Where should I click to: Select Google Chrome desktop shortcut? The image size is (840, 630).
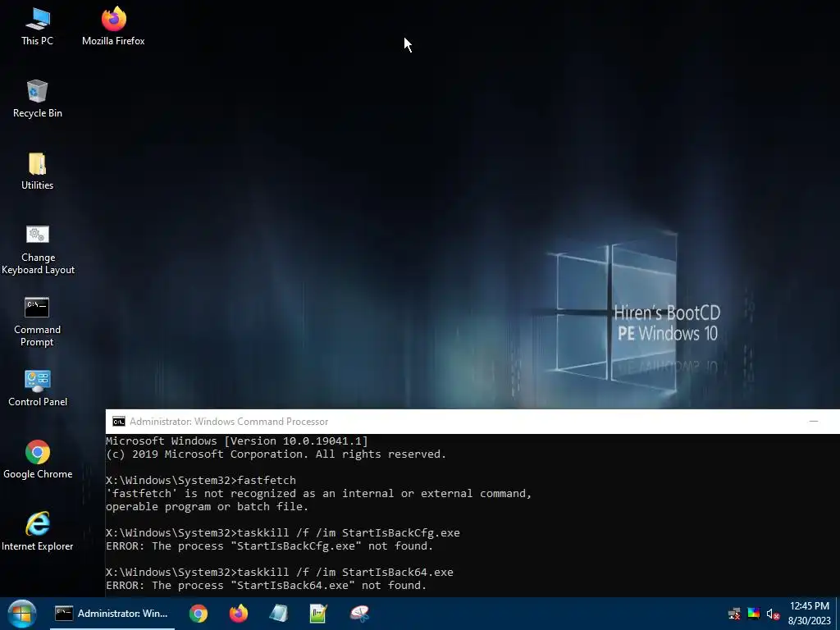point(38,459)
